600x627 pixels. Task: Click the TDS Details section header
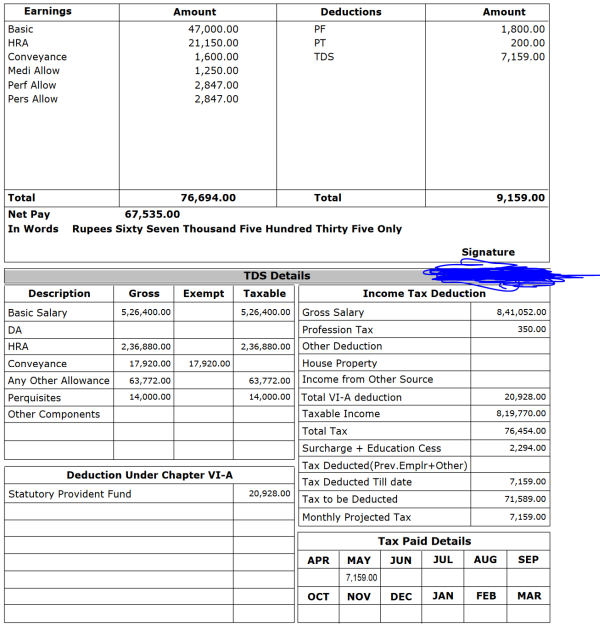277,275
